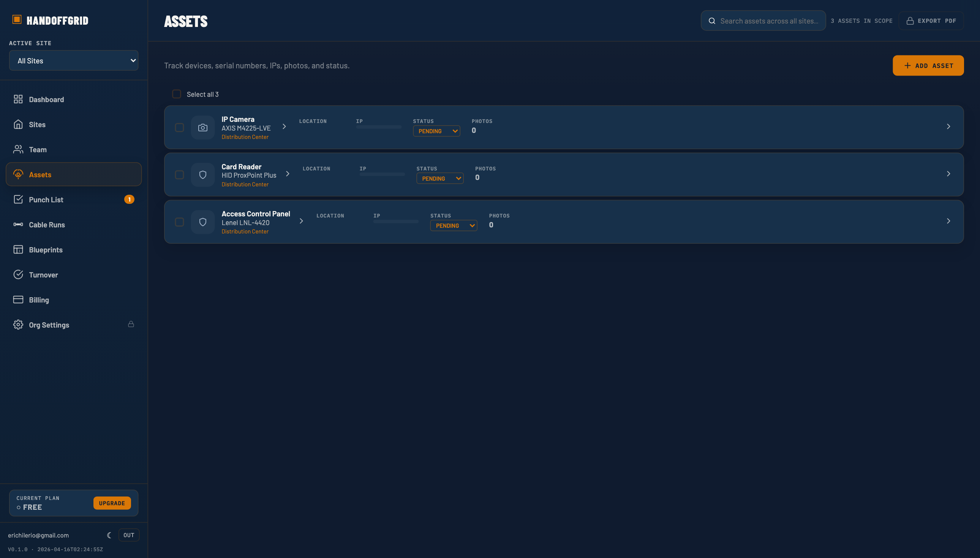
Task: Check the Select all 3 checkbox
Action: point(176,94)
